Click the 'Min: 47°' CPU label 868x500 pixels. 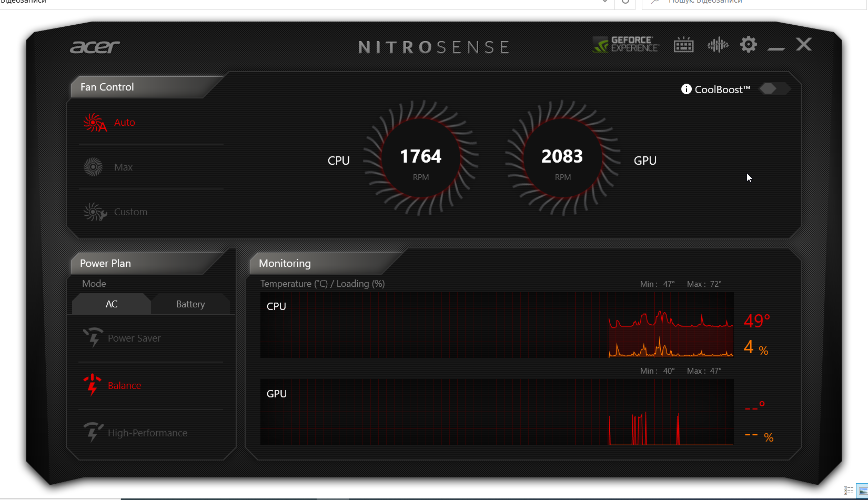658,284
